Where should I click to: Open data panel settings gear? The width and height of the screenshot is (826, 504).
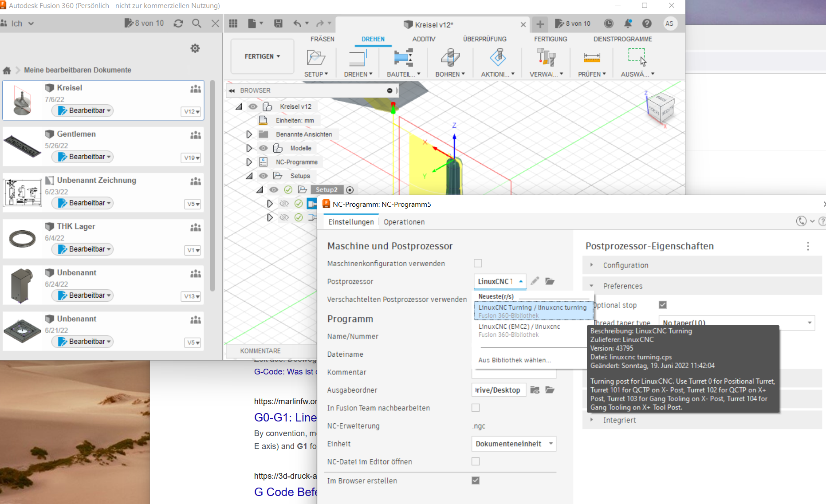click(x=195, y=48)
